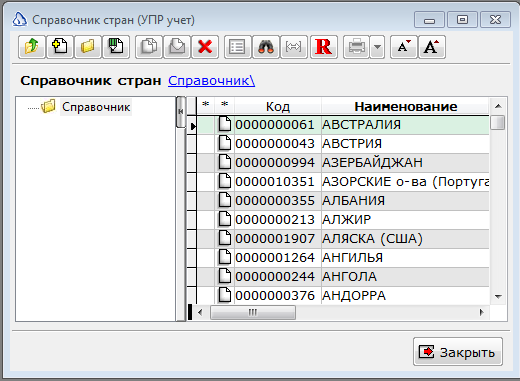Select the АЛЖИР row name
Screen dimensions: 520x381
(x=346, y=220)
